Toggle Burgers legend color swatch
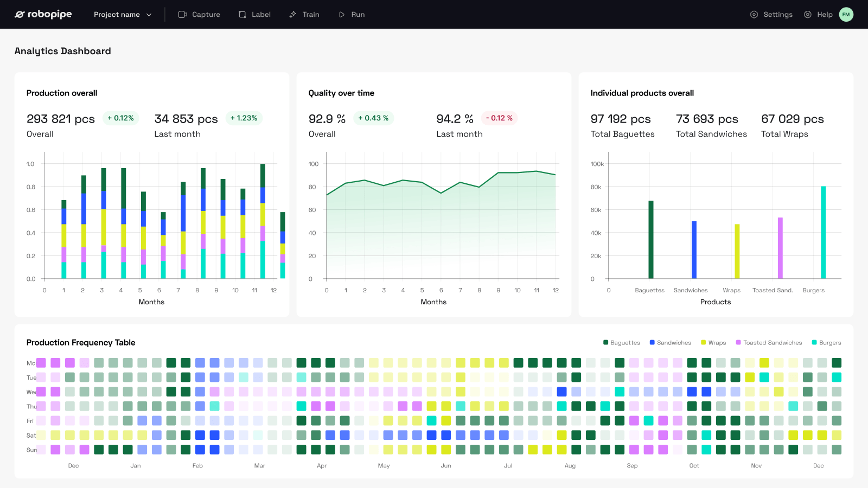The image size is (868, 493). [x=814, y=343]
